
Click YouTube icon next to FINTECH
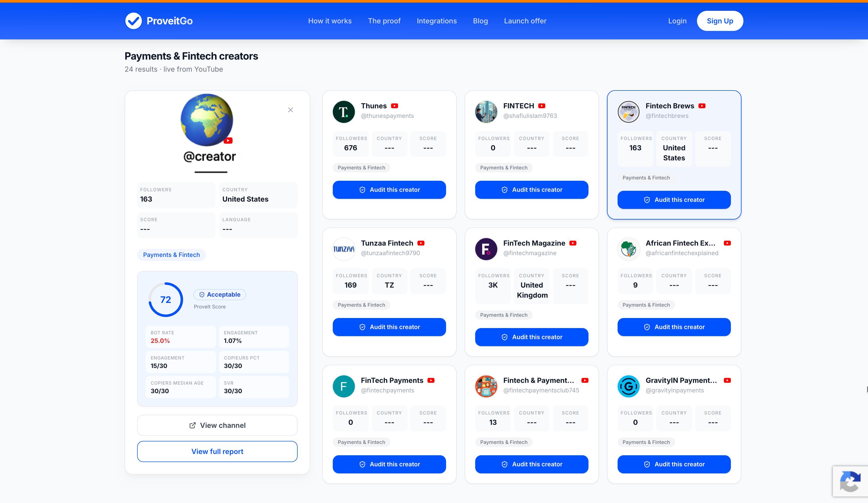coord(542,106)
